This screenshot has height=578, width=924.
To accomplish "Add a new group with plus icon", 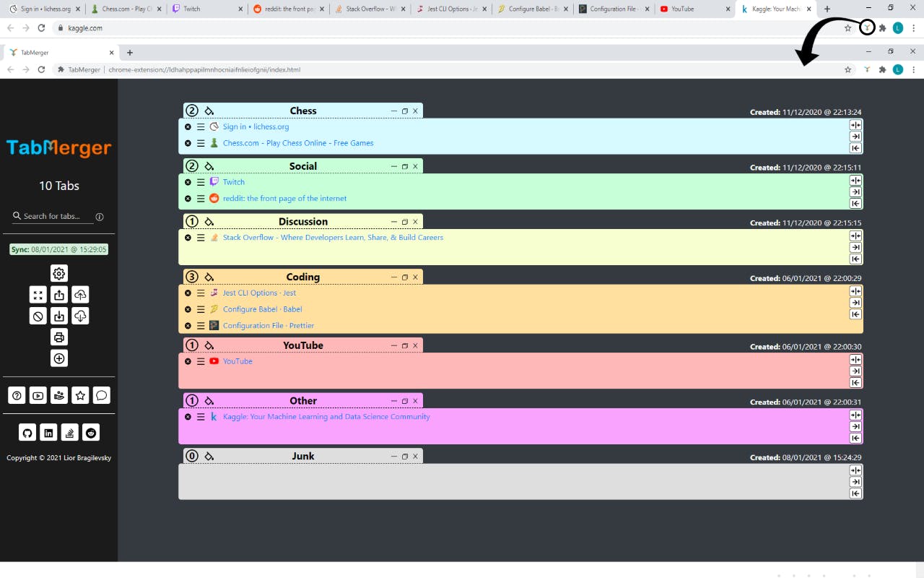I will [59, 358].
